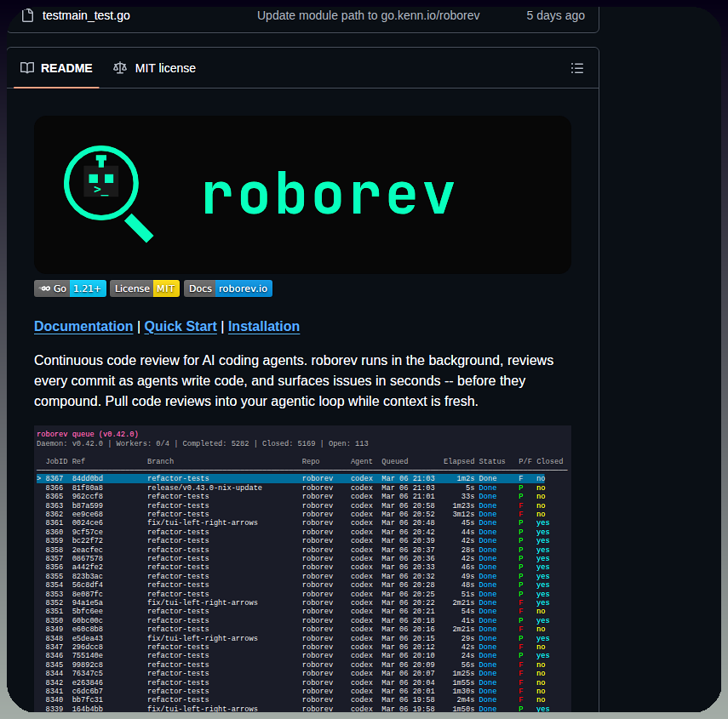Switch to the MIT license tab

point(155,68)
